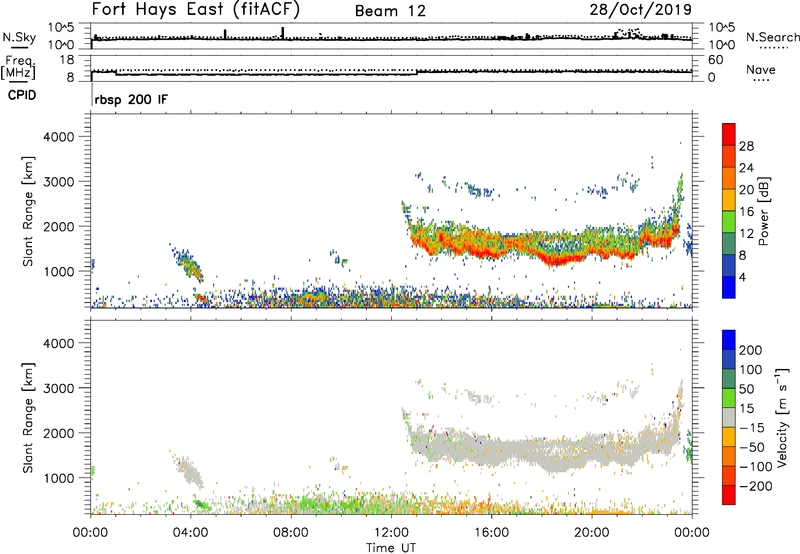
Task: Click the '28' power colorbar value
Action: [746, 146]
